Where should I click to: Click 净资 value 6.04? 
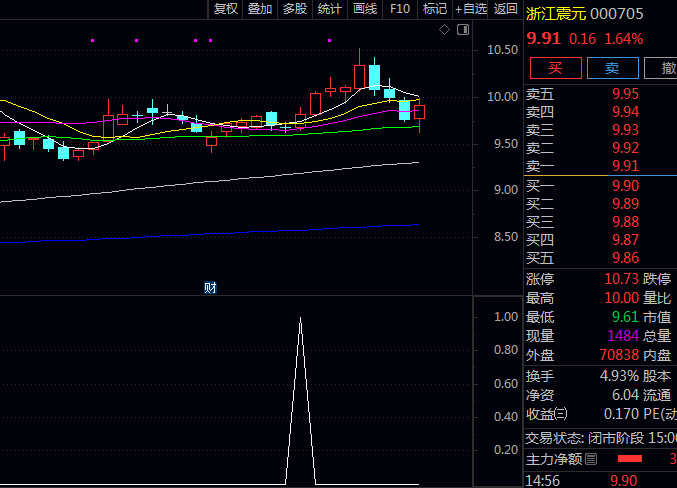pyautogui.click(x=625, y=395)
